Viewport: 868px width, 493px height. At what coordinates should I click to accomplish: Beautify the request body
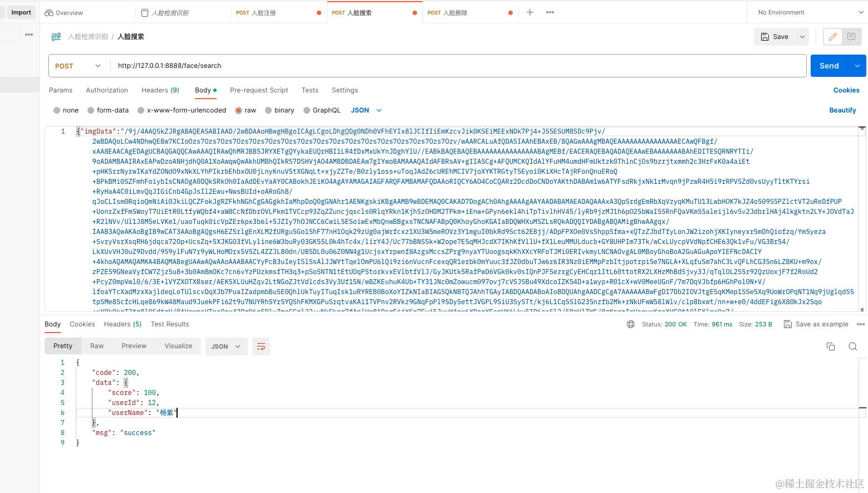click(842, 110)
